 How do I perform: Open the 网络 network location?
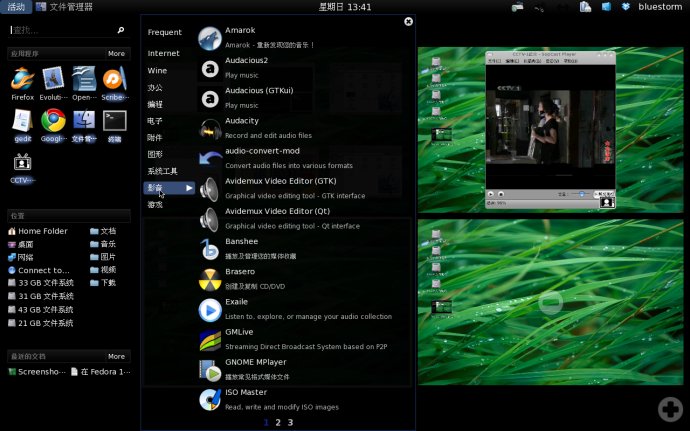(x=21, y=257)
